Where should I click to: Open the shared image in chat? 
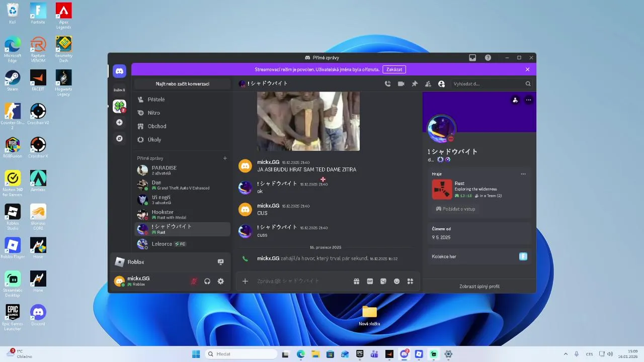point(308,121)
